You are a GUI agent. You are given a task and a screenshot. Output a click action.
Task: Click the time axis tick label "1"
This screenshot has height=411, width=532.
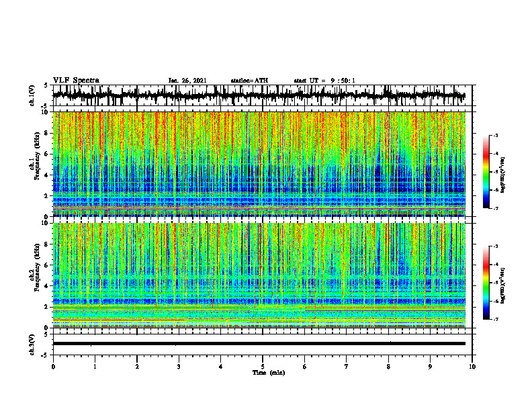click(x=95, y=367)
